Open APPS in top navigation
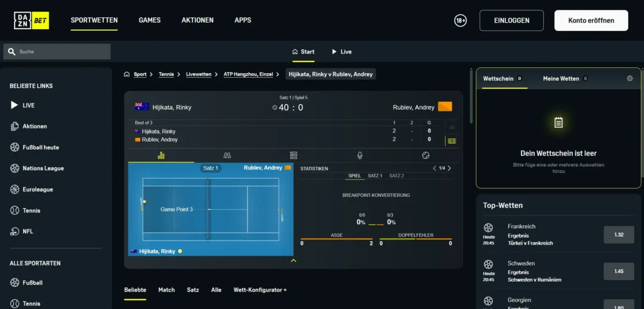 point(243,20)
